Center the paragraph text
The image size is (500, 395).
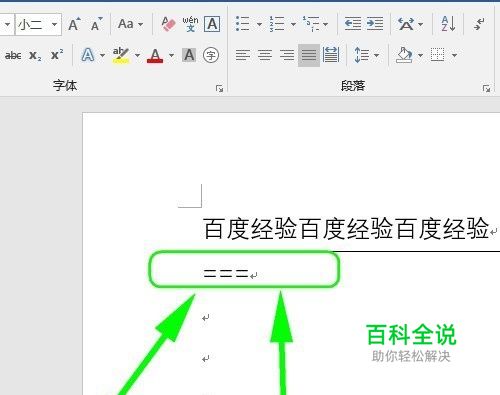[265, 55]
